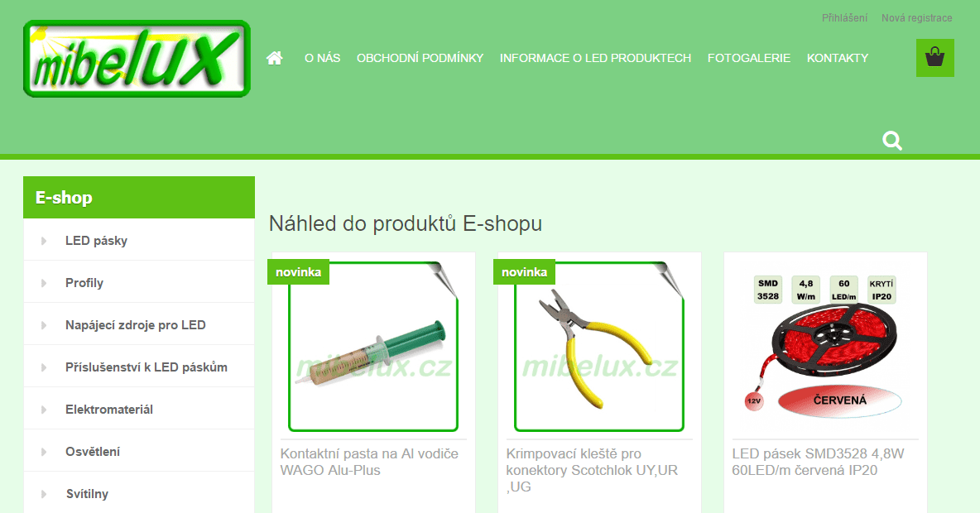Screen dimensions: 980x513
Task: Open the O NÁS menu item
Action: click(x=323, y=58)
